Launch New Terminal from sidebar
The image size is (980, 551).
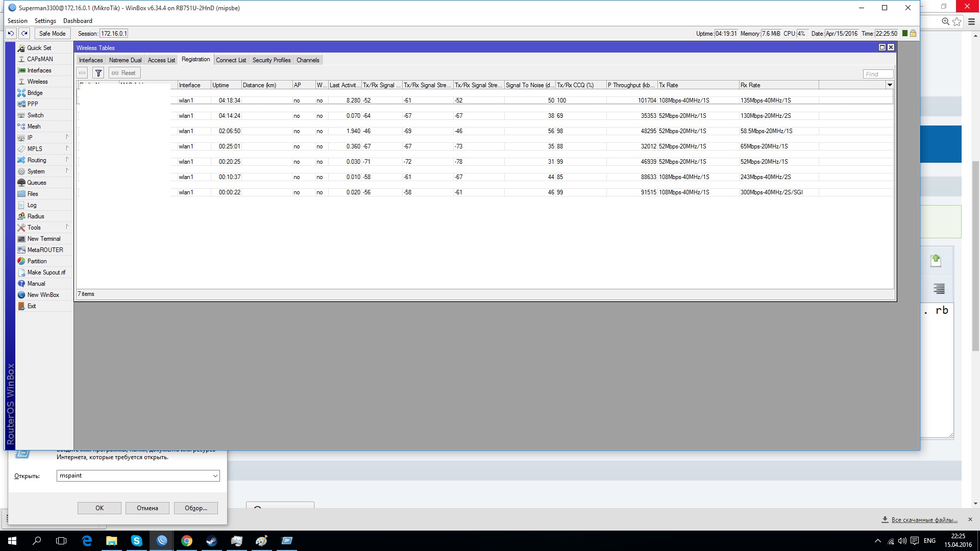point(43,239)
